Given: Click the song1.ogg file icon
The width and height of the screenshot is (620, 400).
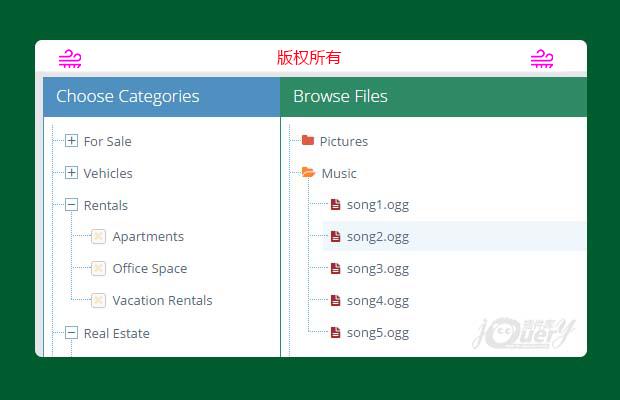Looking at the screenshot, I should coord(336,205).
